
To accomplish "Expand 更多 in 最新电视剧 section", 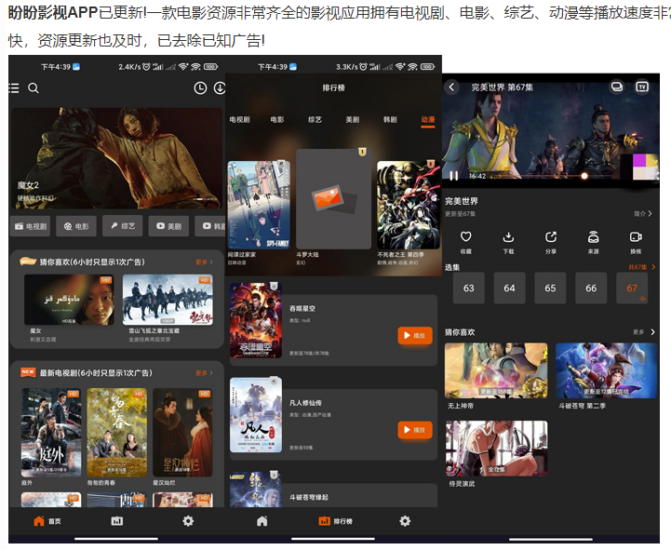I will click(x=204, y=372).
